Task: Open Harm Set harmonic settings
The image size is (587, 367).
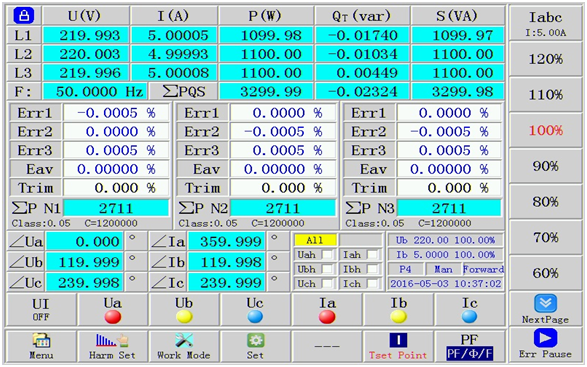Action: pos(112,346)
